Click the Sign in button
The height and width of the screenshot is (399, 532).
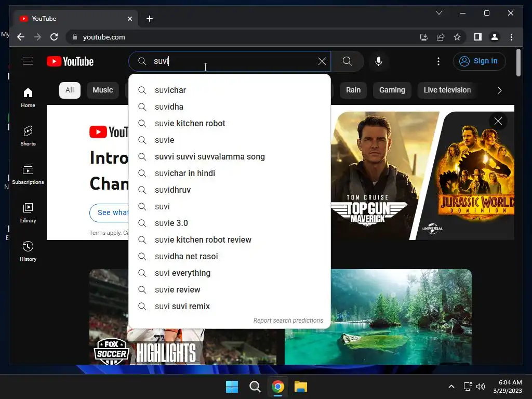[479, 61]
